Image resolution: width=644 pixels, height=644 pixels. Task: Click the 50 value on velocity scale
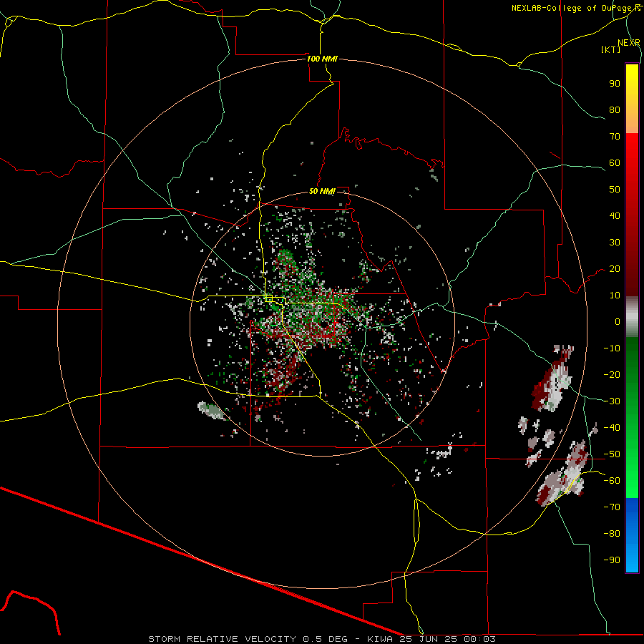click(x=615, y=190)
